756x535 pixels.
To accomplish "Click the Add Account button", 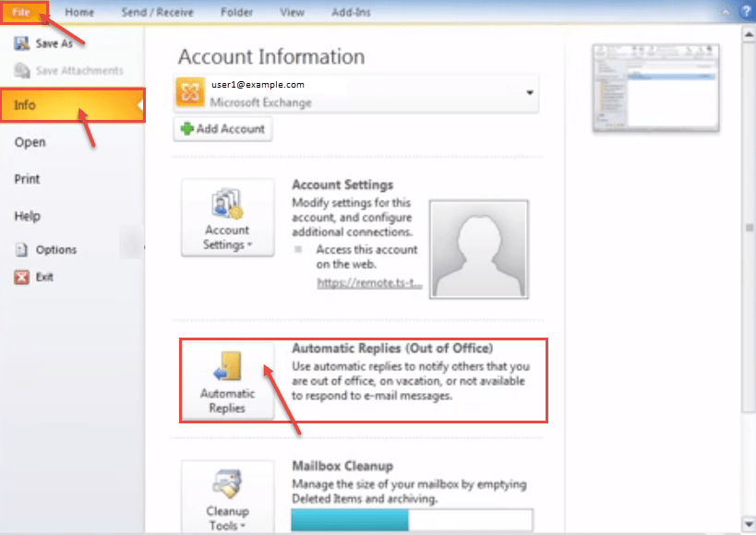I will (x=222, y=129).
